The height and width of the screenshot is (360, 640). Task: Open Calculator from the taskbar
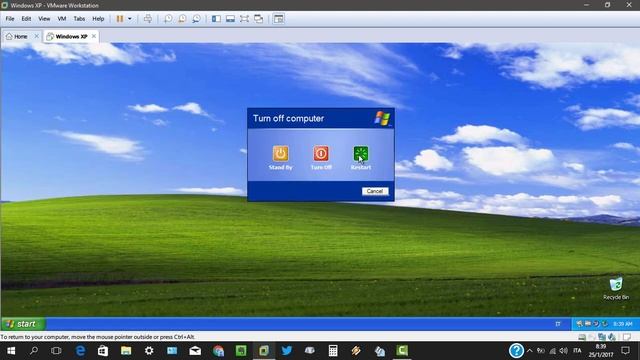pyautogui.click(x=333, y=351)
